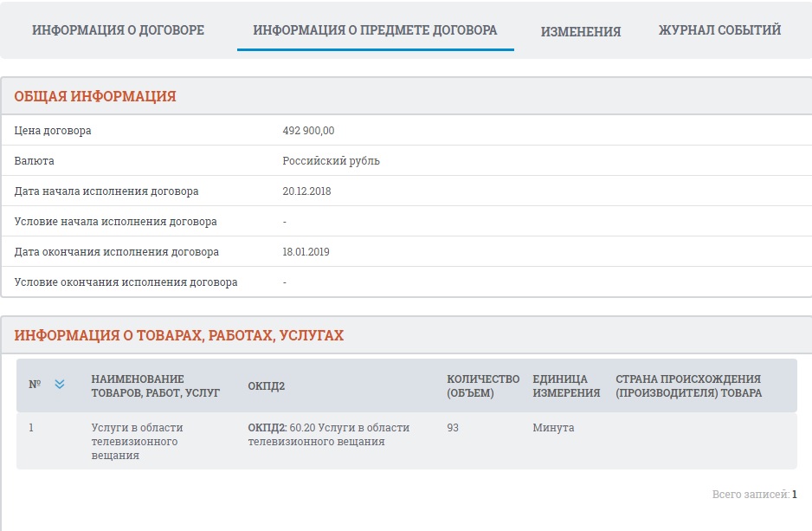Screen dimensions: 812x531
Task: Open the Информация о договоре tab
Action: (118, 30)
